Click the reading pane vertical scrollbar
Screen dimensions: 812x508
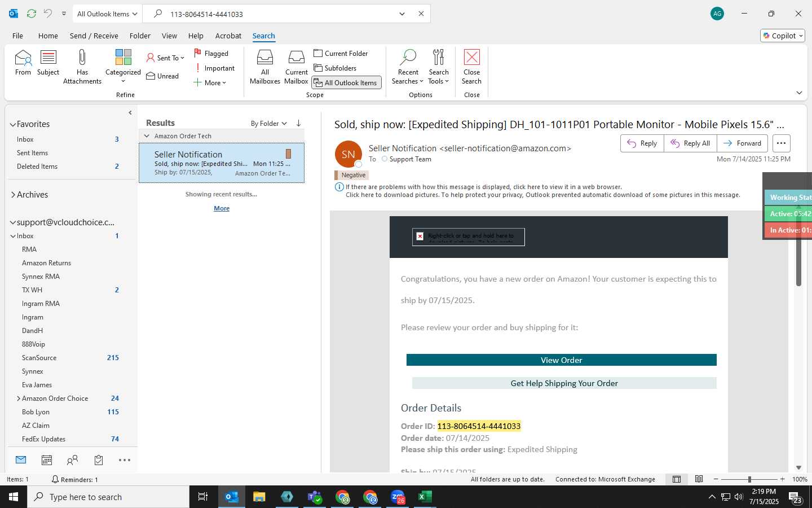point(798,248)
